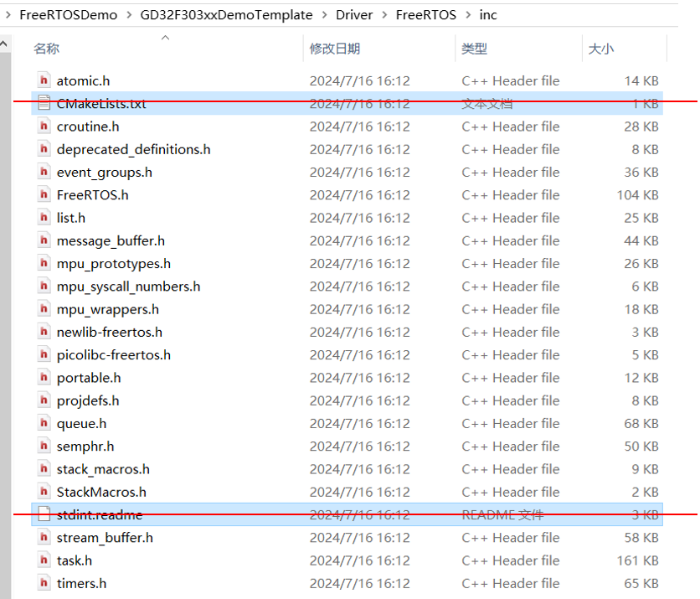700x599 pixels.
Task: Select the newlib-freertos.h file name
Action: coord(110,333)
